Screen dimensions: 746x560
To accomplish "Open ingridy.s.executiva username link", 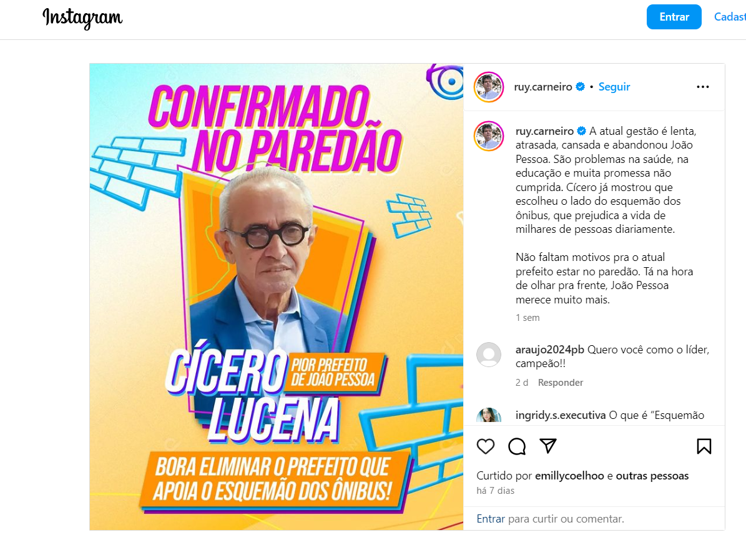I will (561, 415).
